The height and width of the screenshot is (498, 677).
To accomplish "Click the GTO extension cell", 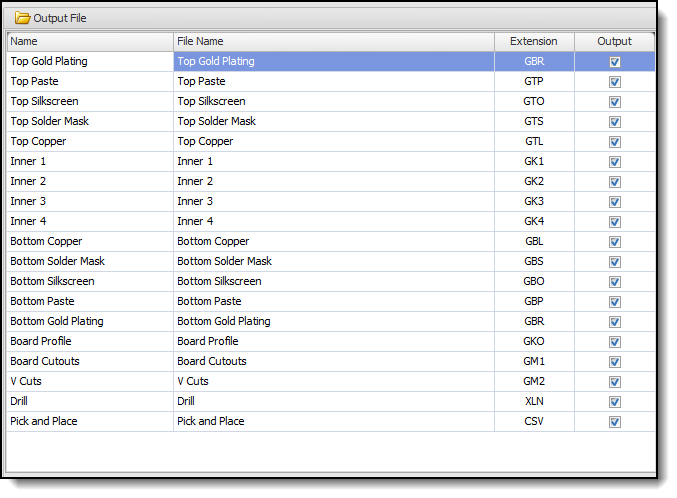I will click(x=534, y=101).
